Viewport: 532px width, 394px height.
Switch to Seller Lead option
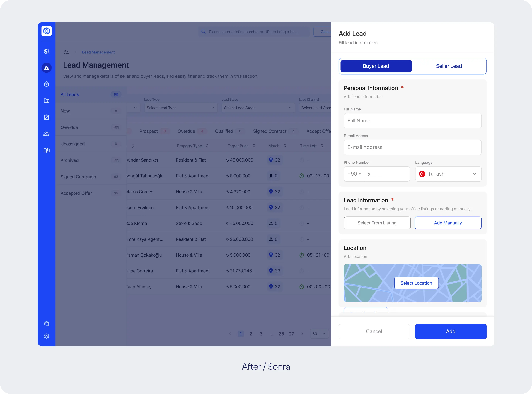point(449,66)
